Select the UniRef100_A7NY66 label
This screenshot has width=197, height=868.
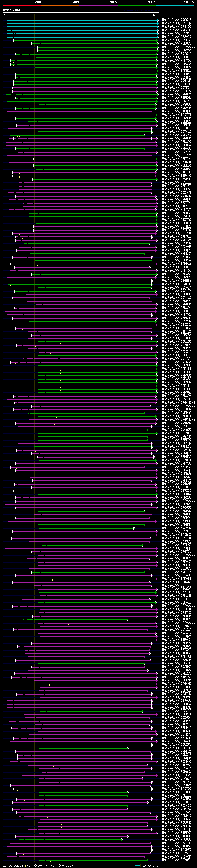point(177,50)
